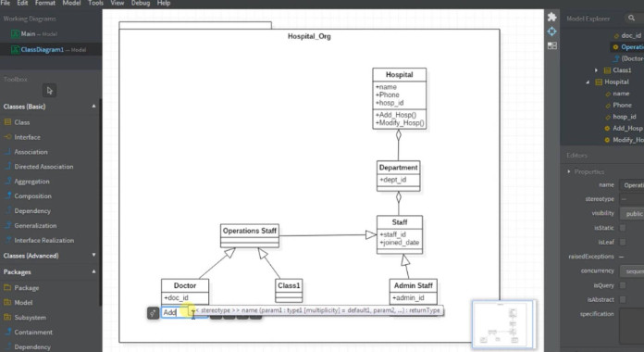Select hosp_id attribute in Model Explorer

pyautogui.click(x=624, y=117)
